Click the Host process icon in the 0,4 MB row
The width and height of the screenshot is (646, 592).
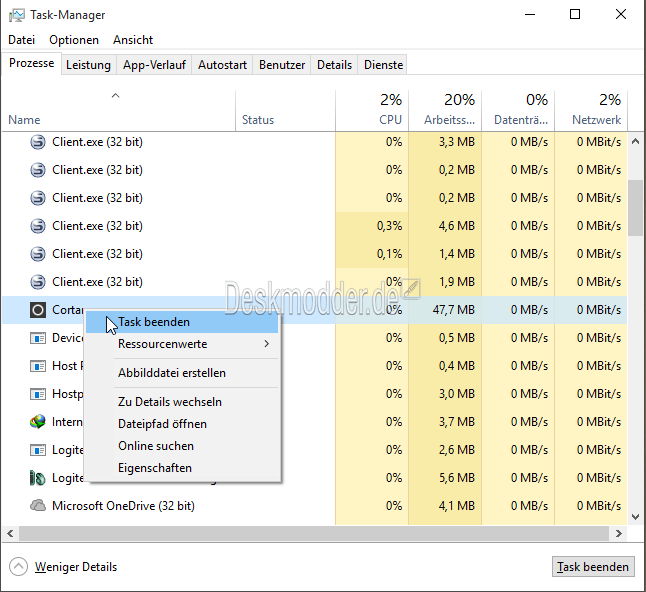coord(38,366)
